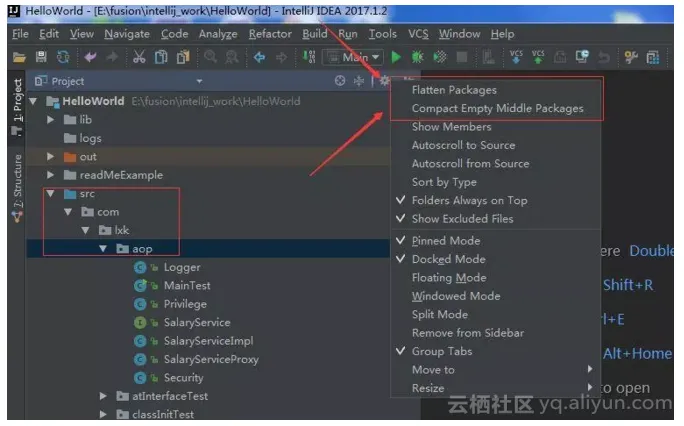Click the Project panel gear icon
684x426 pixels.
tap(384, 81)
